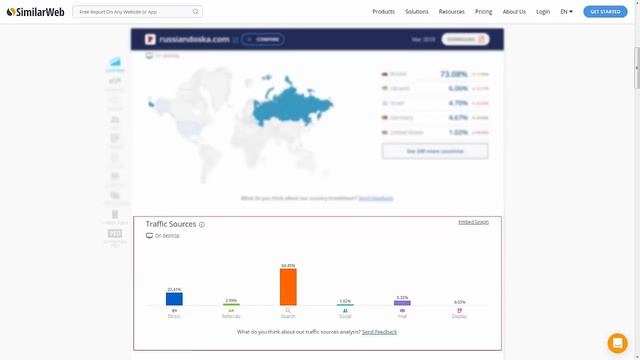
Task: Open the EN language dropdown
Action: [x=566, y=12]
